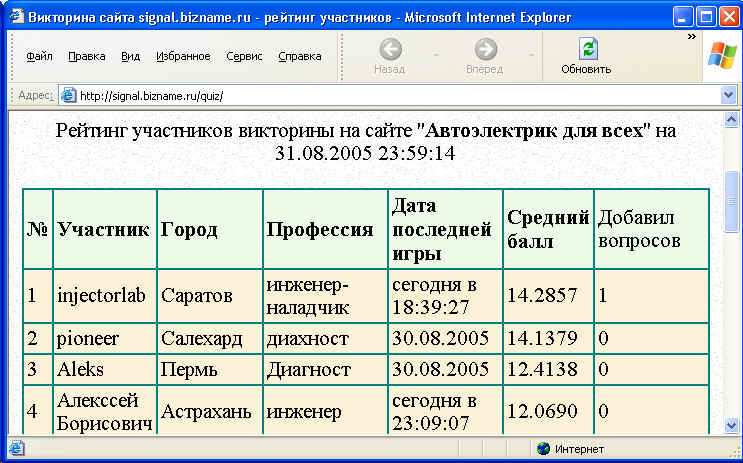
Task: Minimize the Internet Explorer window
Action: tap(683, 18)
